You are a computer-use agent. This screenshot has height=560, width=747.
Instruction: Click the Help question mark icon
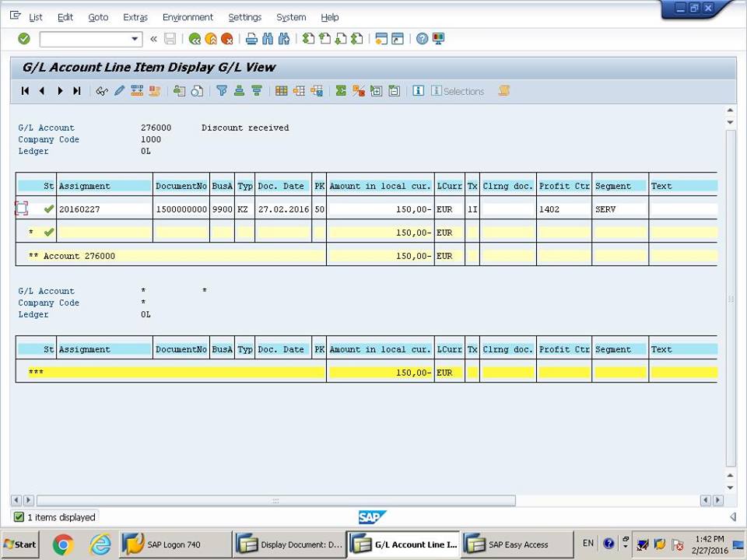tap(422, 39)
